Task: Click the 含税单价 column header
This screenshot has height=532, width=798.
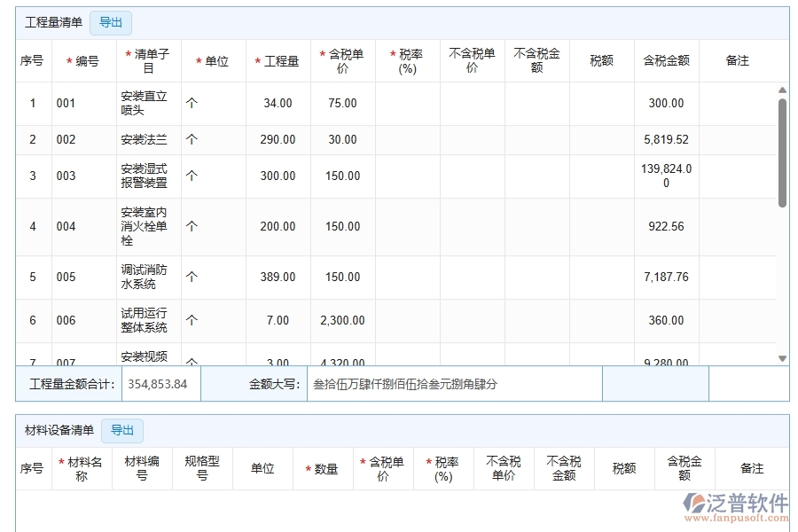Action: coord(341,59)
